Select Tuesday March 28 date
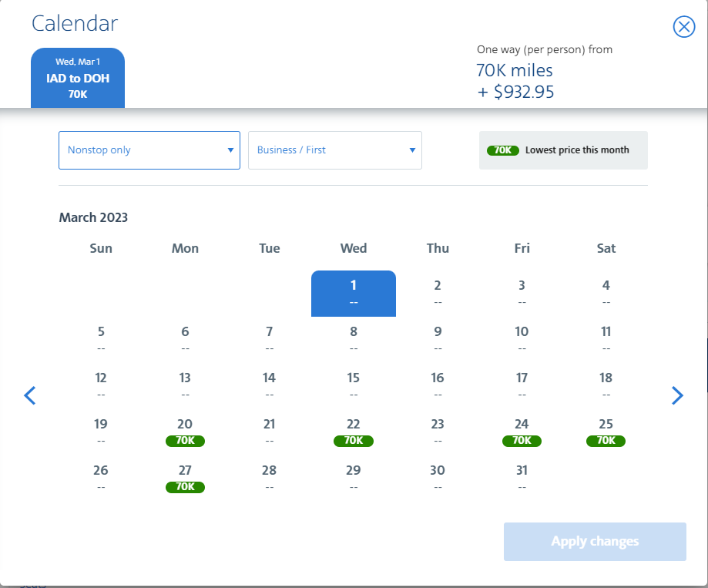 269,477
